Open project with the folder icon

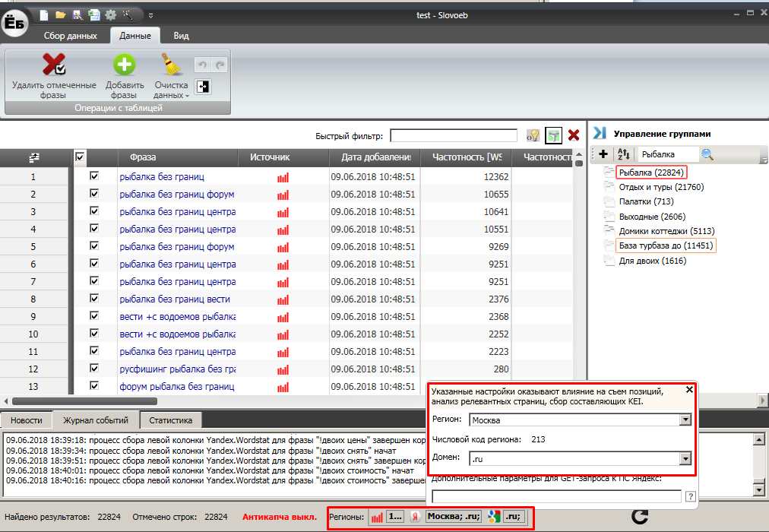click(x=61, y=15)
